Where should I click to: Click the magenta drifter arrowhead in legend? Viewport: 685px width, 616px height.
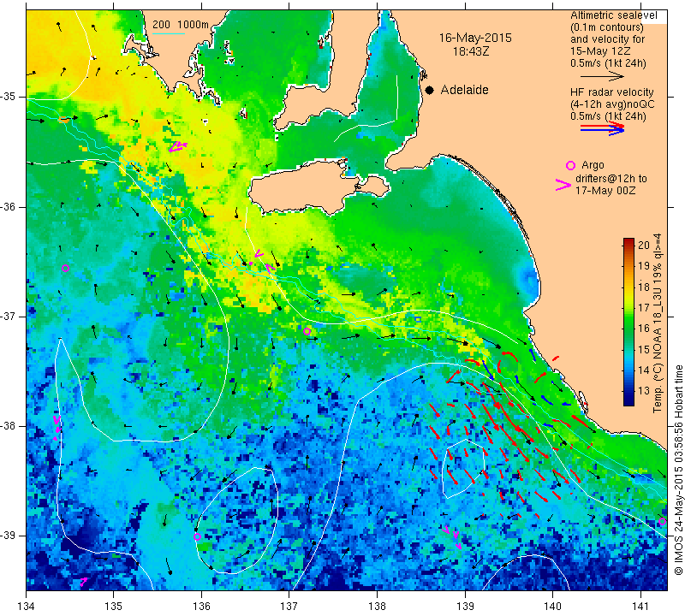coord(563,185)
